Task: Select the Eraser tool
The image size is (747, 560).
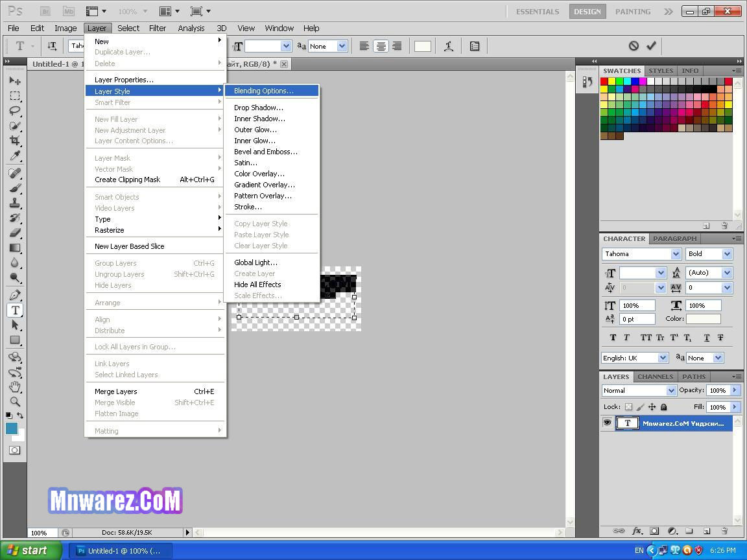Action: [x=15, y=233]
